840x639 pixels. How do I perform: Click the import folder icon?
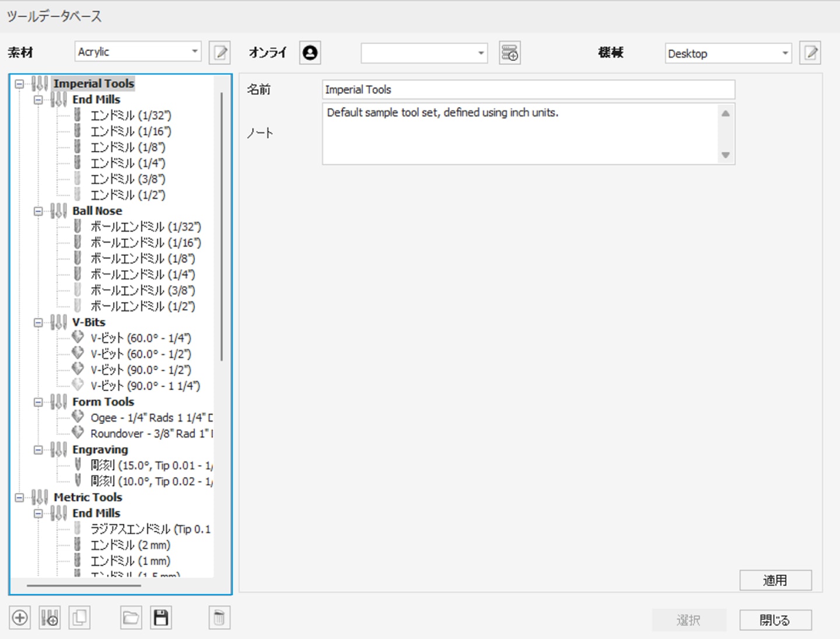(x=131, y=617)
